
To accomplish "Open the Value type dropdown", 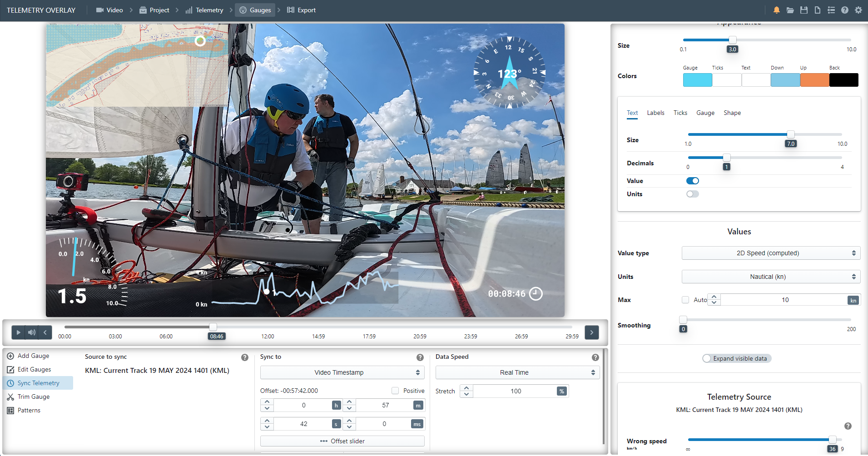I will [770, 253].
